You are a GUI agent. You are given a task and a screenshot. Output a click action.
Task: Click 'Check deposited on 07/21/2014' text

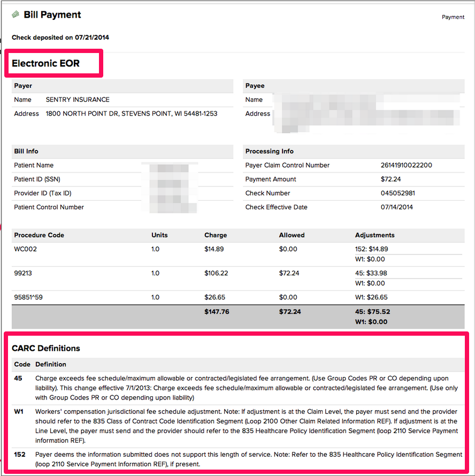pyautogui.click(x=60, y=37)
